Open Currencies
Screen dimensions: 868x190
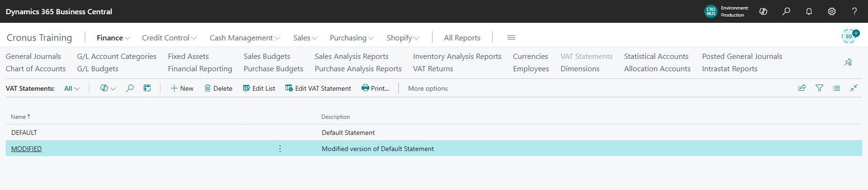530,56
